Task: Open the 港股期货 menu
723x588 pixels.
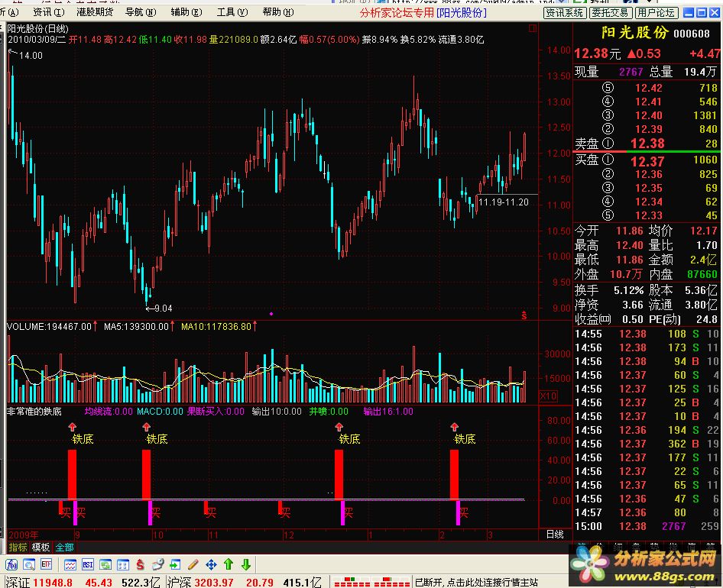Action: pos(95,12)
